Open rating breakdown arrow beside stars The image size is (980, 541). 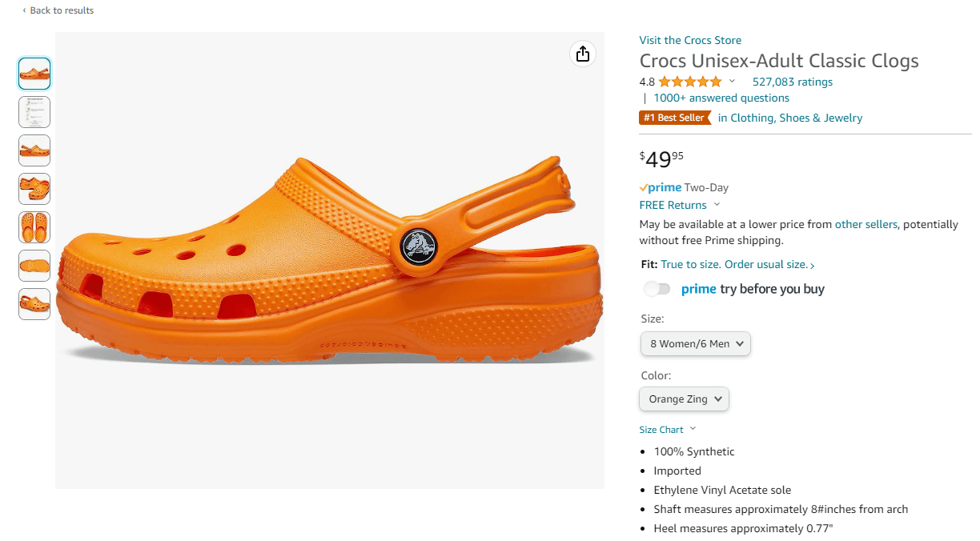pyautogui.click(x=732, y=82)
